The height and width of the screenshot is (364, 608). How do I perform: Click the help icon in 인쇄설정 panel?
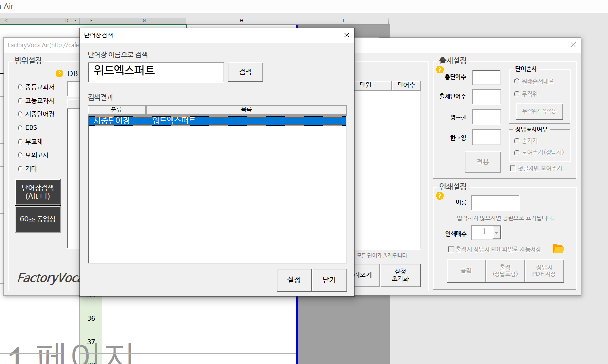tap(440, 196)
